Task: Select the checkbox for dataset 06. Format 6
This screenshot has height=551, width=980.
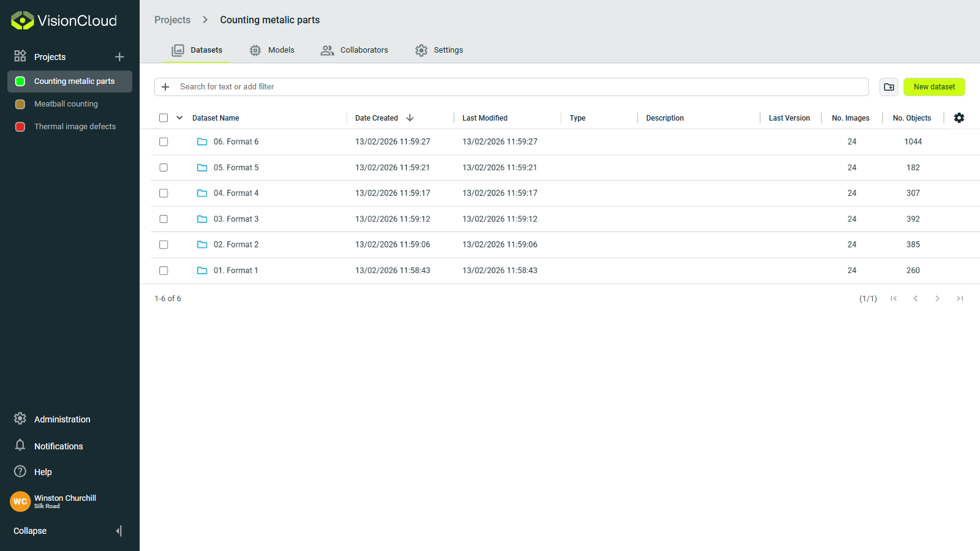Action: tap(163, 141)
